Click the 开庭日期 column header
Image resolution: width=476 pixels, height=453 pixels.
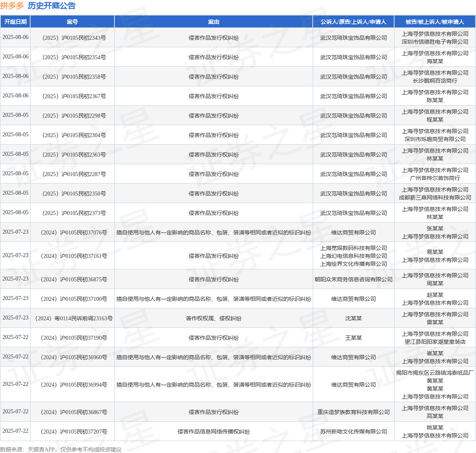(15, 22)
